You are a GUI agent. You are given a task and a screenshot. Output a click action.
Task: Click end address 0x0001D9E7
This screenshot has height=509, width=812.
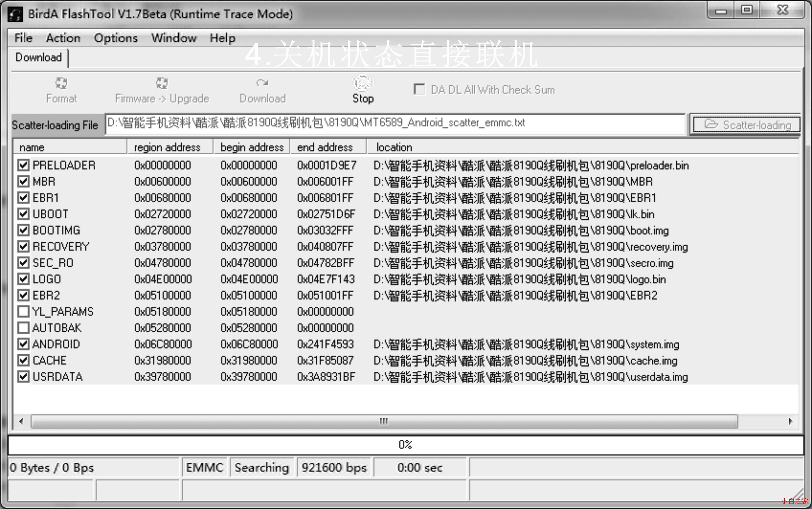click(x=326, y=165)
